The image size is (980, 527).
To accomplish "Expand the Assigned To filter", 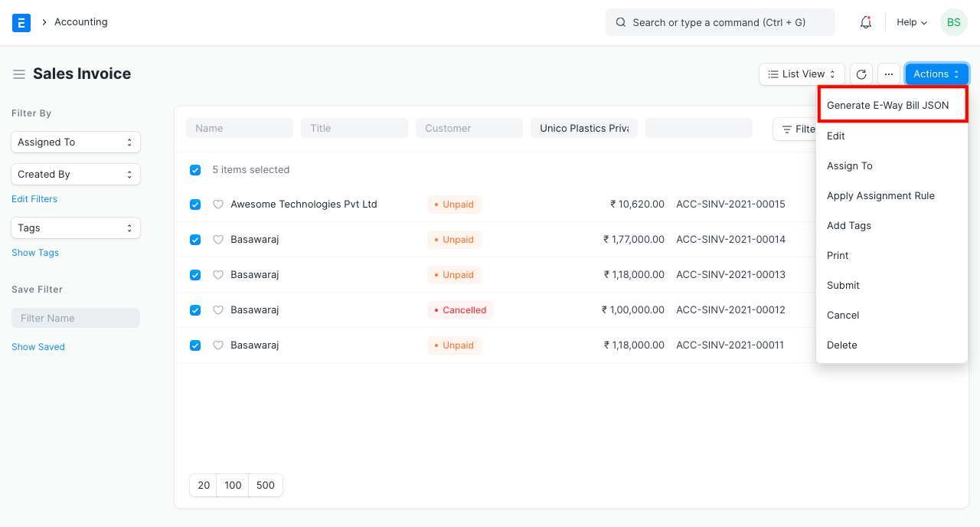I will [75, 142].
